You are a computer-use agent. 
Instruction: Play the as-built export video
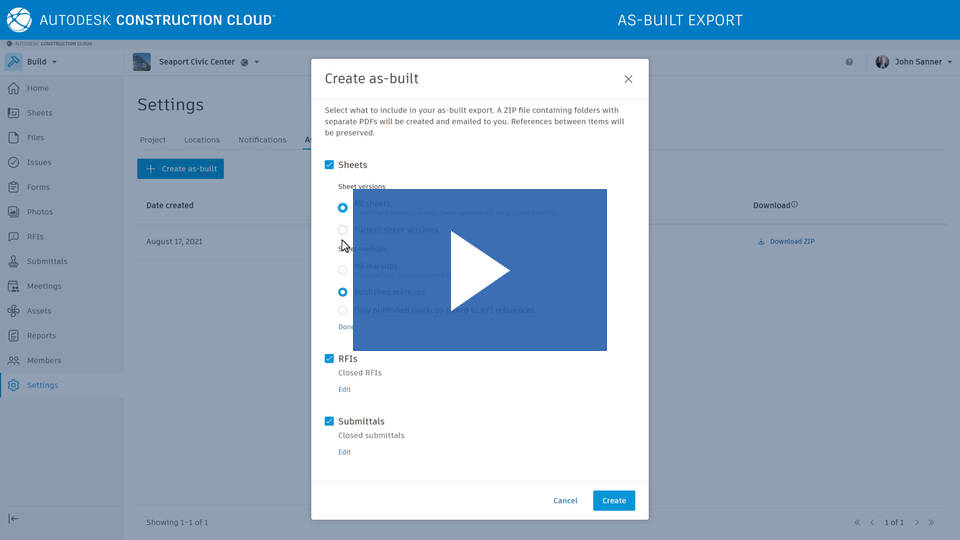480,270
